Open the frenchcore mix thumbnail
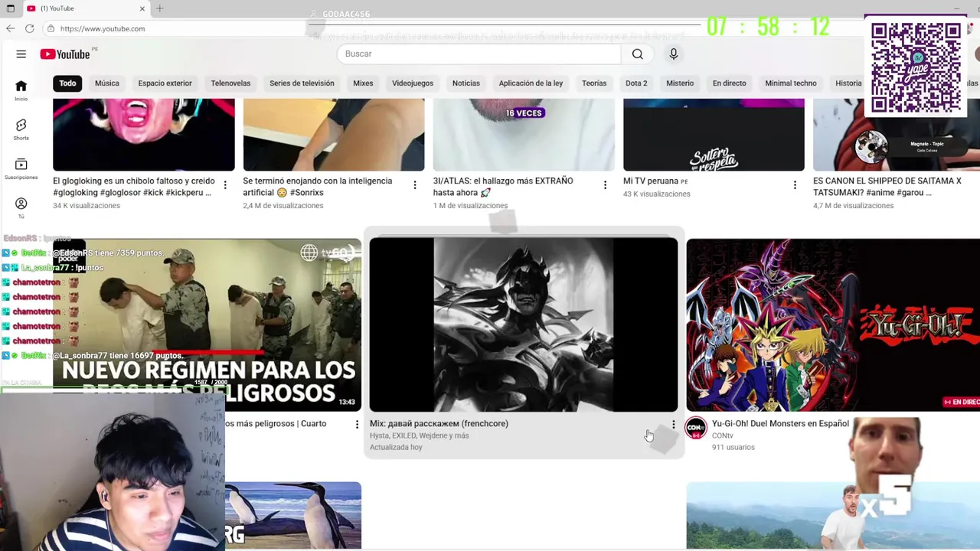Screen dimensions: 980x551 pyautogui.click(x=524, y=324)
